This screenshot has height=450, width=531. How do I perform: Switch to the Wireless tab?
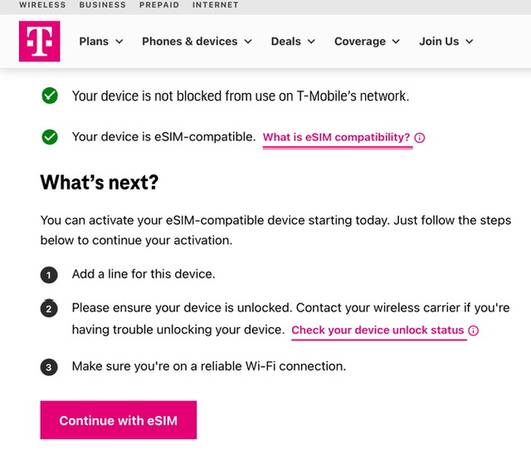[43, 5]
